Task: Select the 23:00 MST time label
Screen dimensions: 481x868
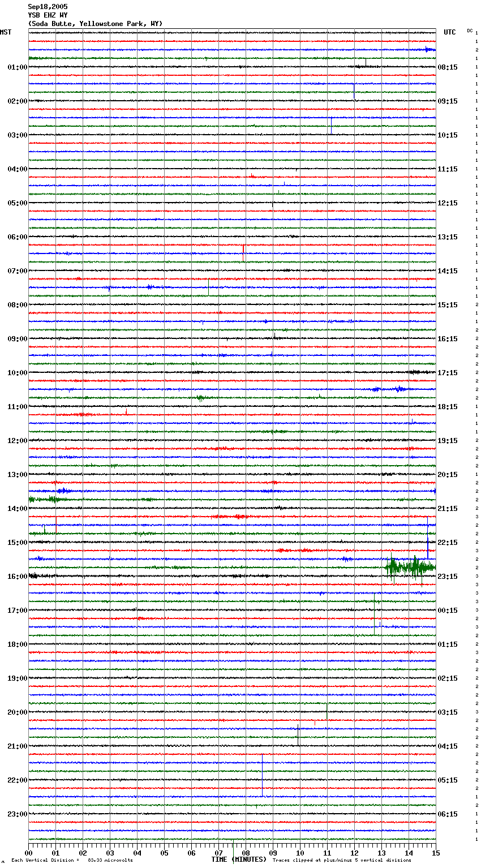Action: click(x=18, y=814)
